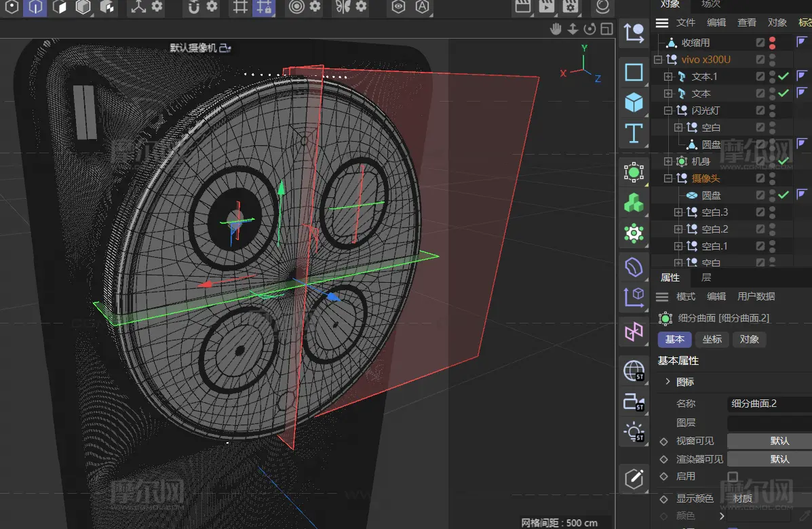Toggle the green checkmark on the 机身 object
This screenshot has height=529, width=812.
784,161
